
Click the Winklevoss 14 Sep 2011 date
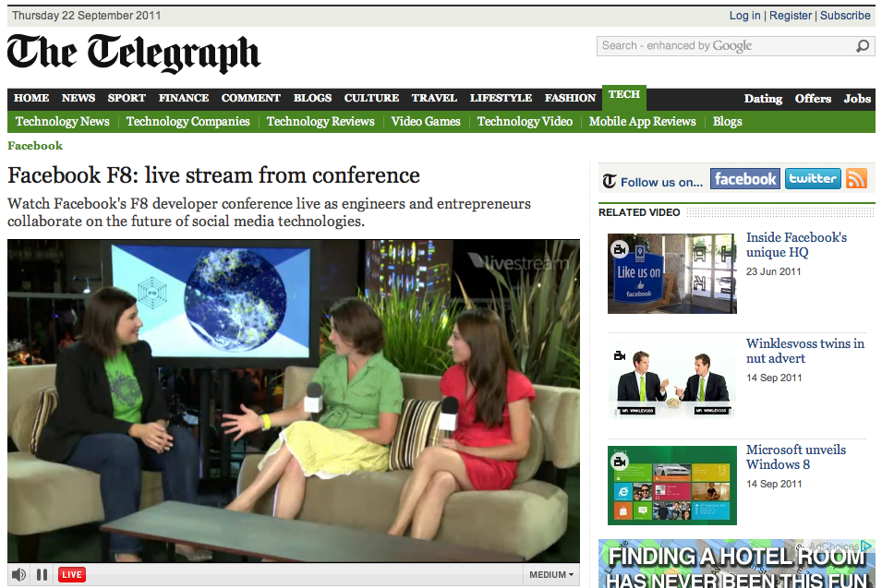[774, 378]
